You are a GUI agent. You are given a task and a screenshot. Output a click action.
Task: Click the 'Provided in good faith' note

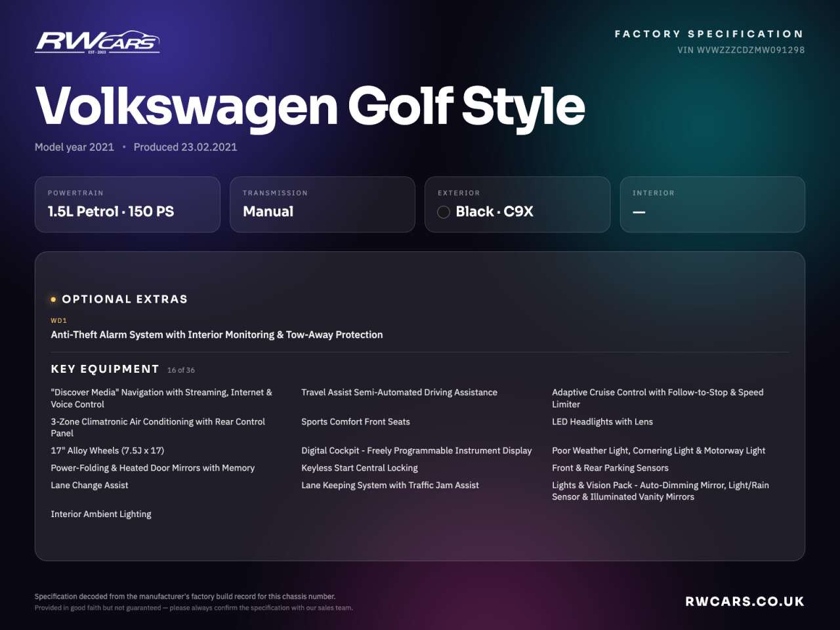pos(194,608)
